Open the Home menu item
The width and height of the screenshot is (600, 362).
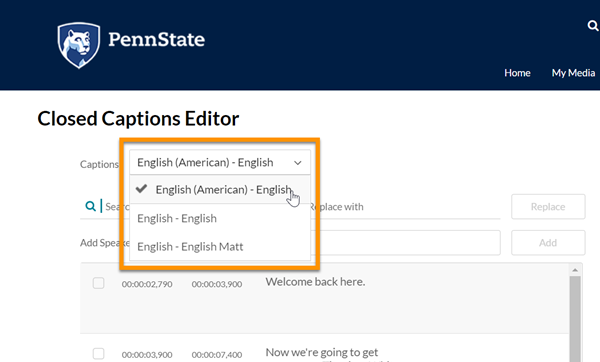point(517,73)
